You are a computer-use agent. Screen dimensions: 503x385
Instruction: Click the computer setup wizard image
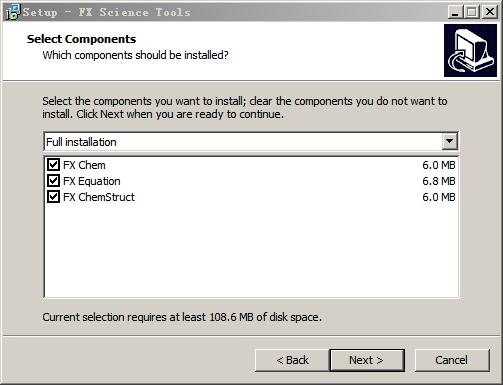(x=470, y=50)
